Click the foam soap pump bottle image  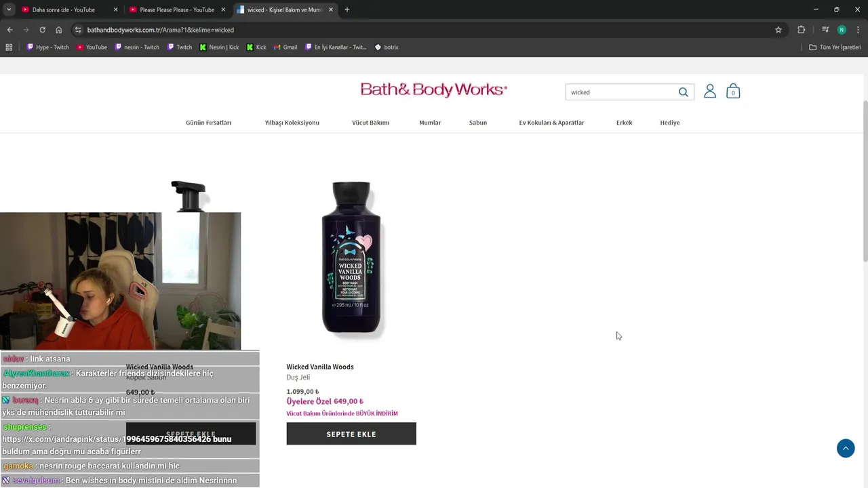click(189, 196)
